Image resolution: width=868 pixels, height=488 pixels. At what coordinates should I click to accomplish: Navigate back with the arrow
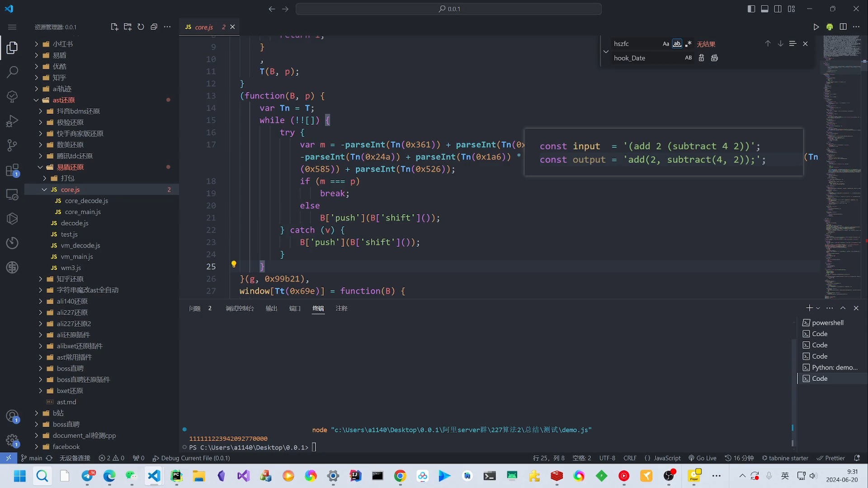(x=272, y=9)
